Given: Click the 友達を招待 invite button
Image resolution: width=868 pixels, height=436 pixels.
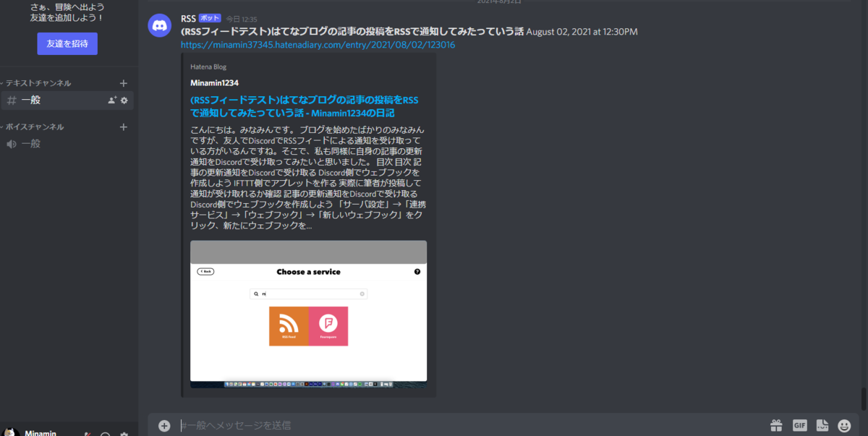Looking at the screenshot, I should click(x=67, y=43).
